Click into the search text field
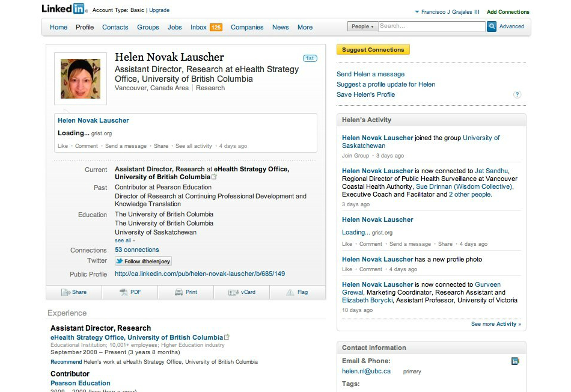The height and width of the screenshot is (392, 571). point(431,26)
